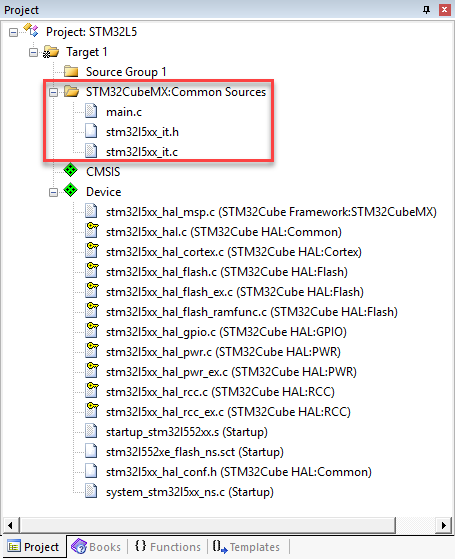This screenshot has width=455, height=559.
Task: Select the CMSIS component label
Action: click(x=103, y=172)
